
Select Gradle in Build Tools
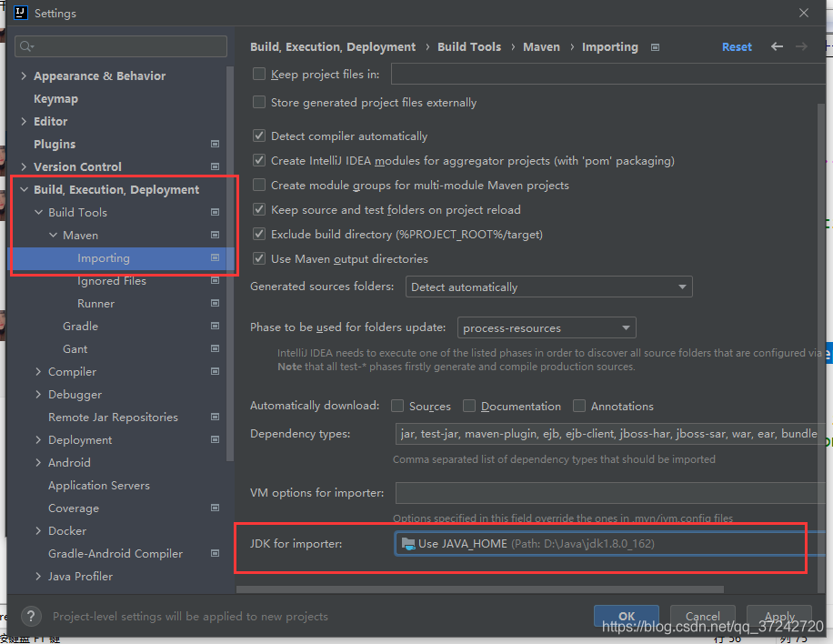pyautogui.click(x=80, y=326)
